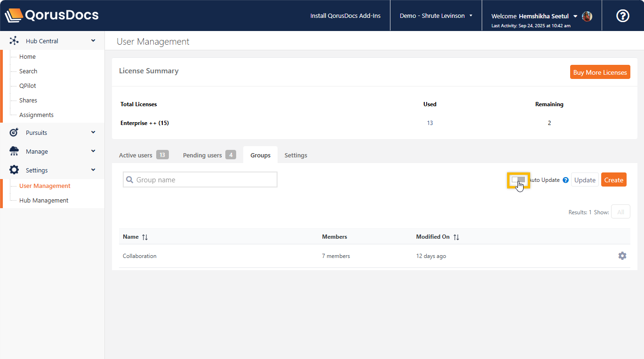Screen dimensions: 644x359
Task: Expand the Manage menu chevron
Action: click(93, 151)
